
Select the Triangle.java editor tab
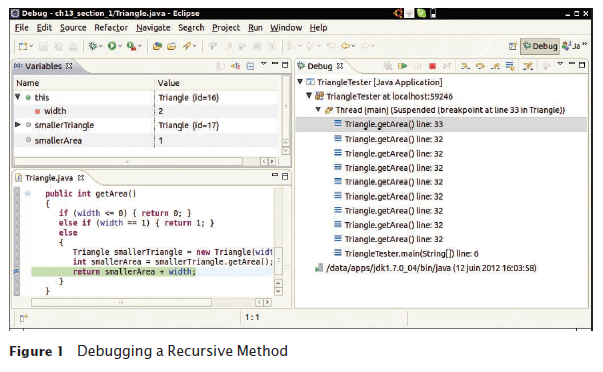pyautogui.click(x=49, y=178)
